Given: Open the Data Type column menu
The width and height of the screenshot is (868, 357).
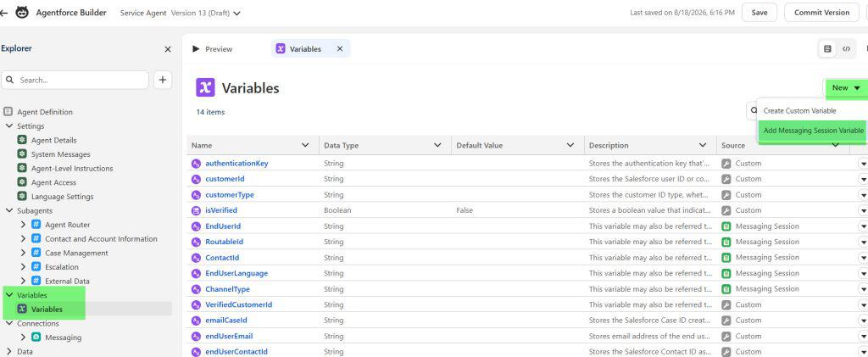Looking at the screenshot, I should click(x=437, y=146).
